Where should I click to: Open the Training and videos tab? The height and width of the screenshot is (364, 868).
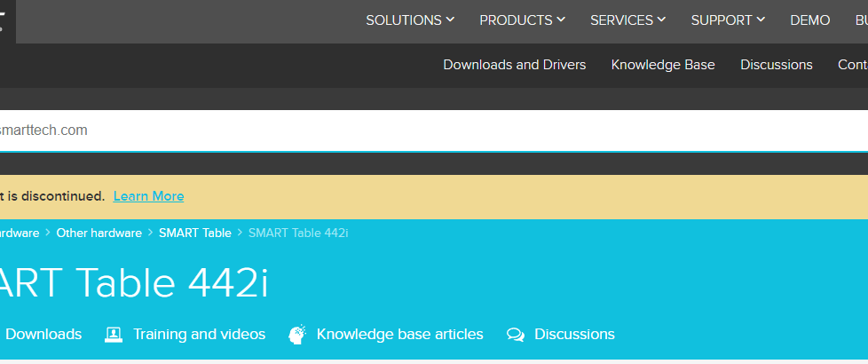(x=199, y=335)
